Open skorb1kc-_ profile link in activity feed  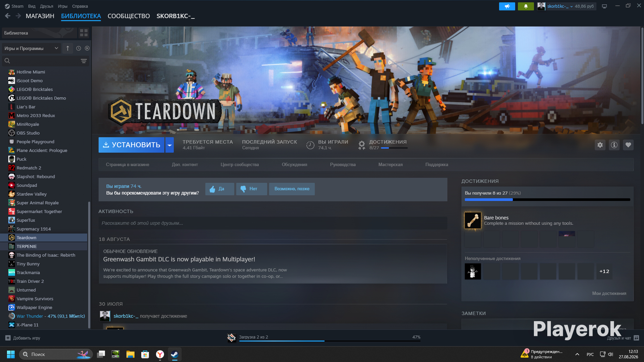tap(126, 316)
